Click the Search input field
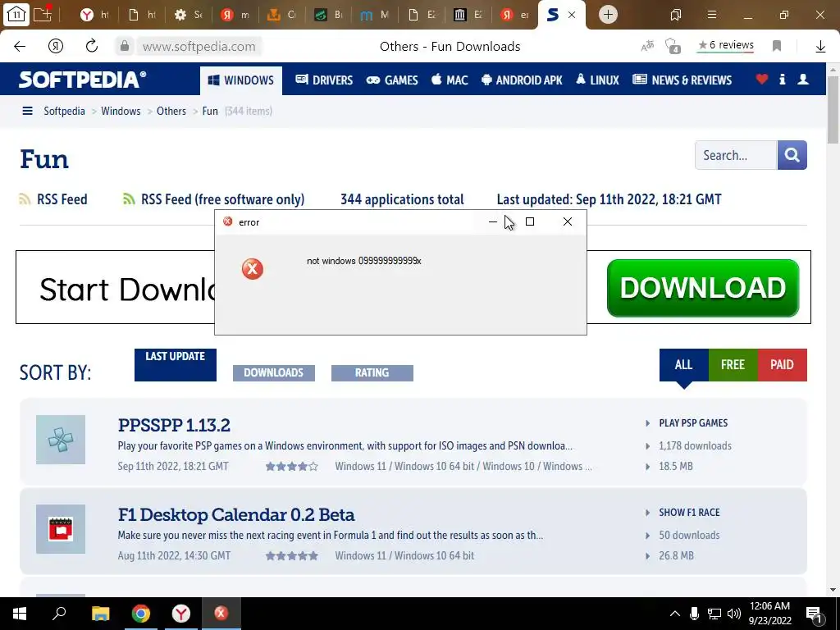 click(736, 155)
